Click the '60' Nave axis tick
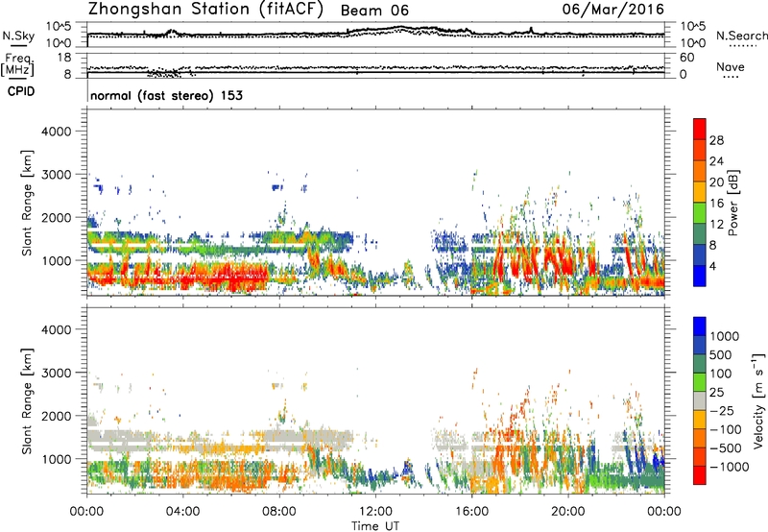 pos(686,58)
